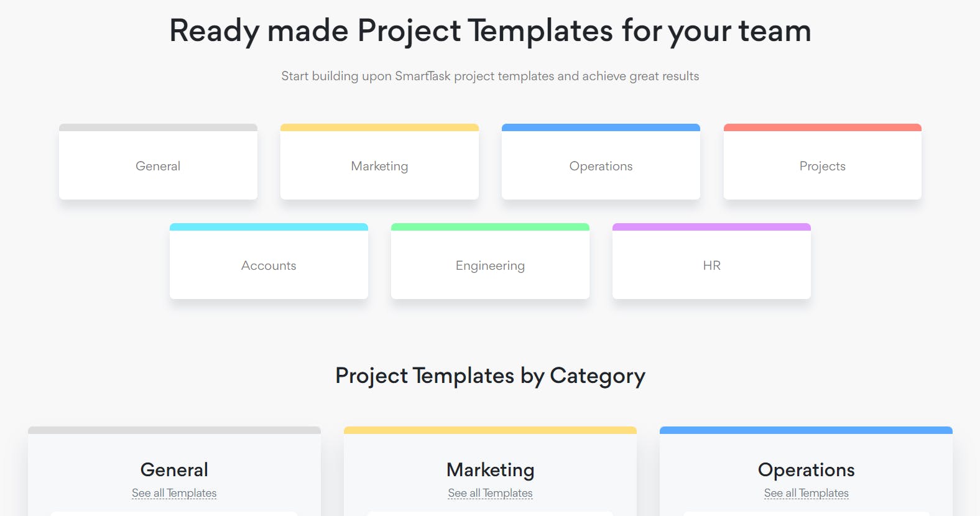980x516 pixels.
Task: Follow See all Templates under Operations
Action: point(806,493)
